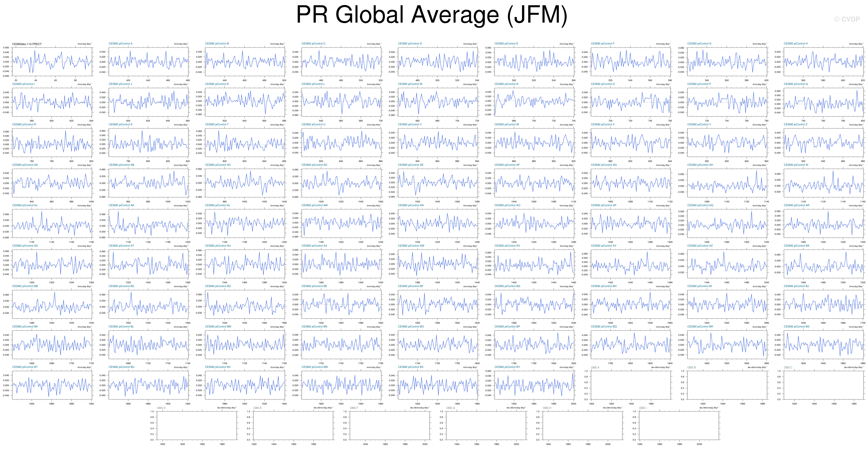Click the 'CESM2 piControl U' label
This screenshot has height=450, width=868.
[x=313, y=125]
